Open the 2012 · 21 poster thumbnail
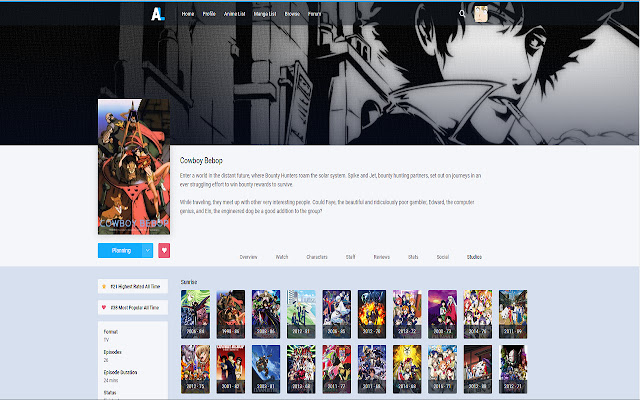The image size is (640, 400). point(513,369)
